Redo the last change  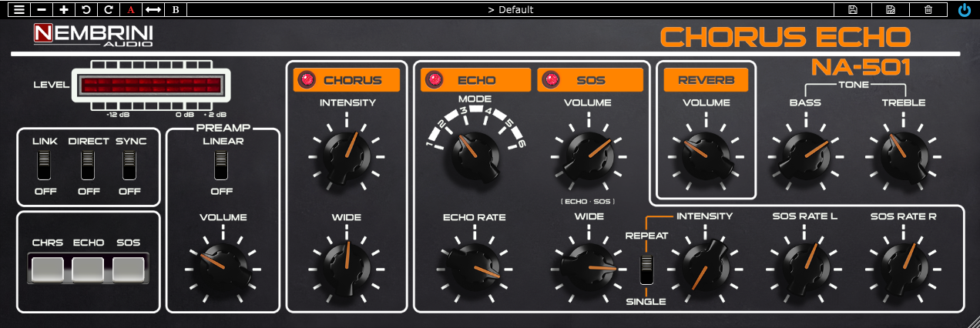click(x=109, y=10)
